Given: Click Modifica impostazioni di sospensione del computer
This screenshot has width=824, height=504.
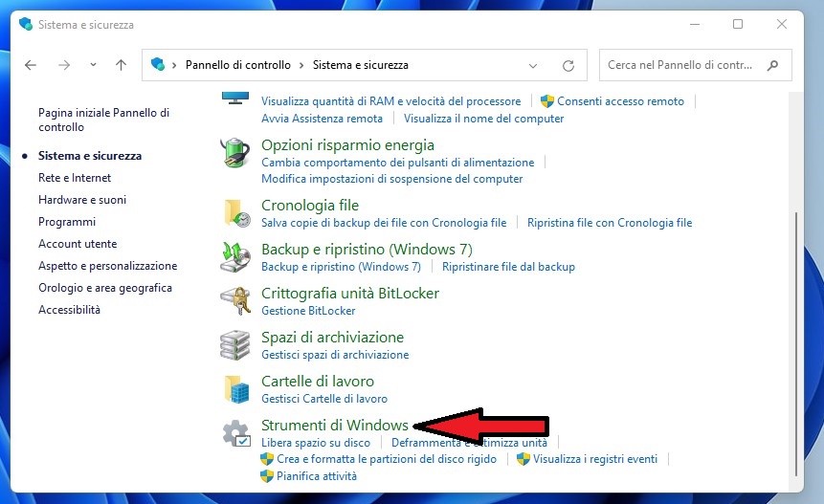Looking at the screenshot, I should tap(392, 179).
